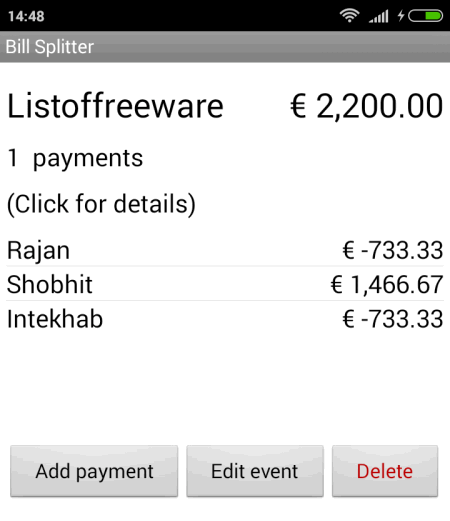Image resolution: width=450 pixels, height=521 pixels.
Task: Open the Listoffreeware event title
Action: [115, 106]
